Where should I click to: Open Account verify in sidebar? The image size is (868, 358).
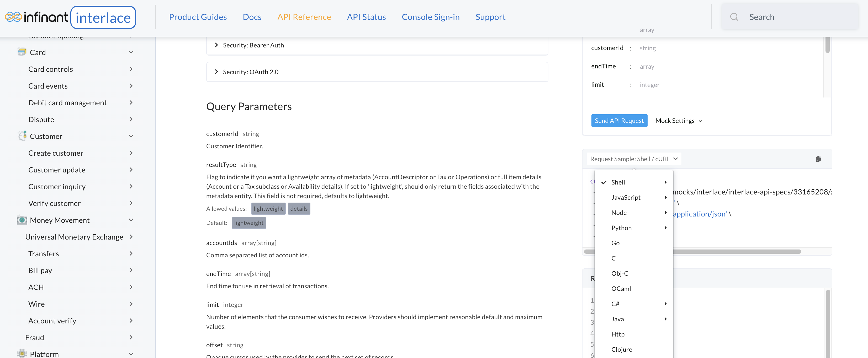(52, 321)
